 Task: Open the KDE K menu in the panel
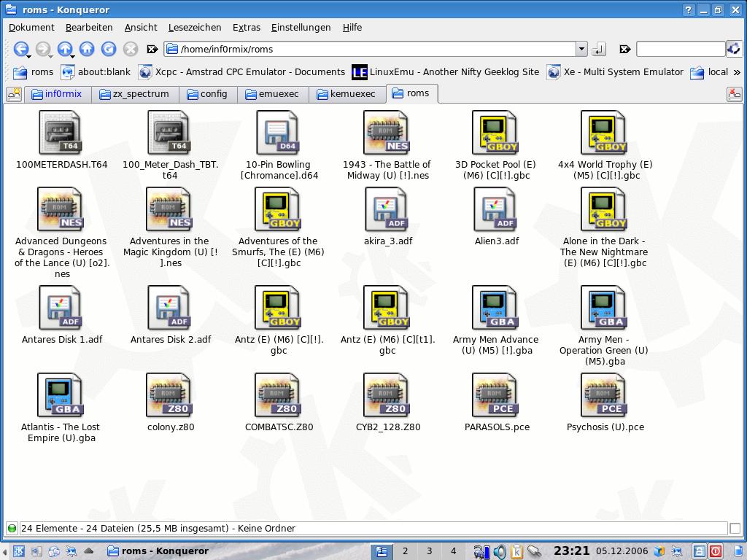click(x=18, y=551)
